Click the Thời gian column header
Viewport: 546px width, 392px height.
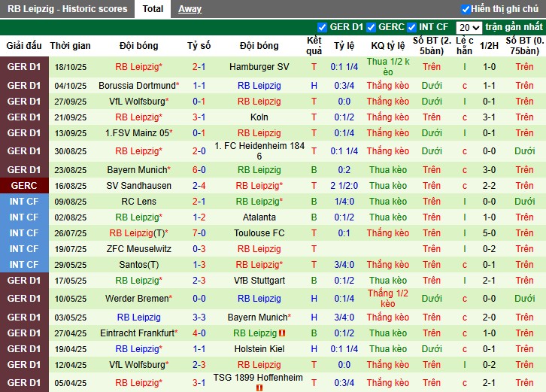point(70,46)
